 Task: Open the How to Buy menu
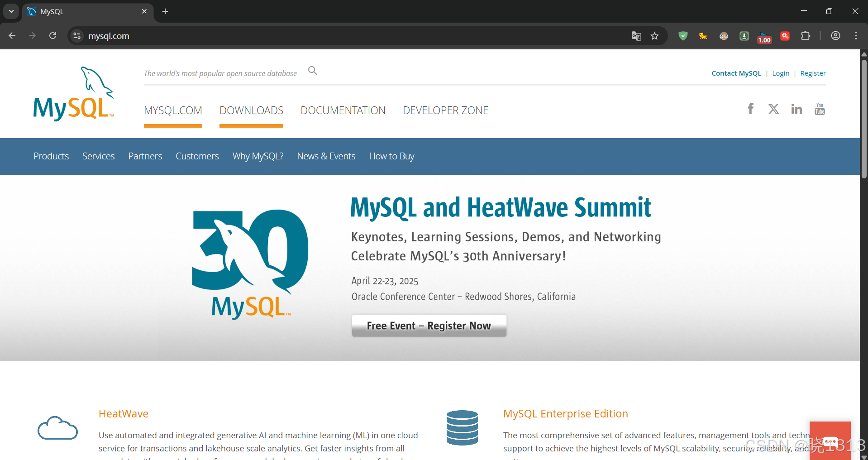click(391, 156)
